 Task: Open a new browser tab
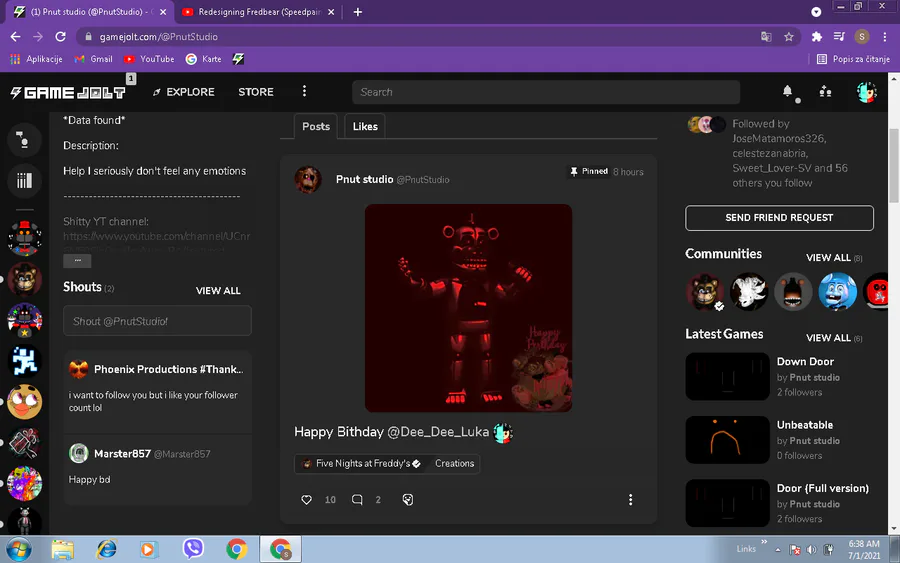tap(358, 12)
